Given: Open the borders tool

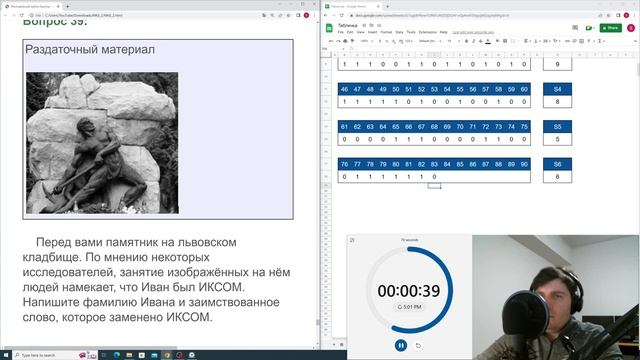Looking at the screenshot, I should tap(505, 41).
